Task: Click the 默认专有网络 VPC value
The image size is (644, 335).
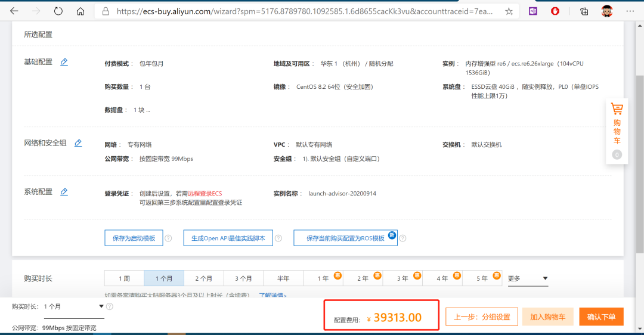Action: 314,144
